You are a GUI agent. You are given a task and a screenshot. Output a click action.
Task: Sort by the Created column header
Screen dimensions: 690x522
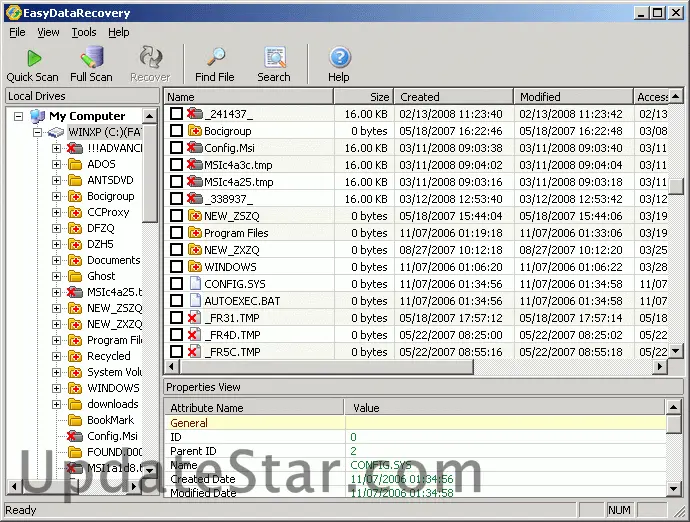[454, 96]
